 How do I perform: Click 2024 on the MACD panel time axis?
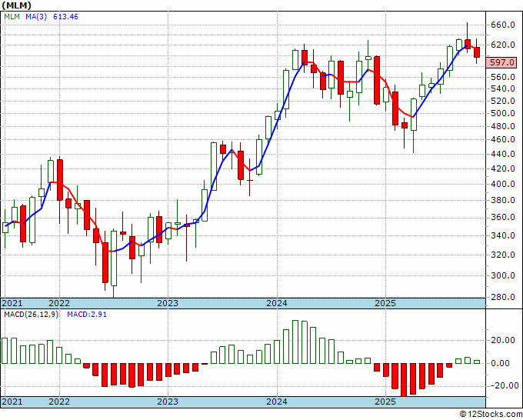click(x=276, y=402)
